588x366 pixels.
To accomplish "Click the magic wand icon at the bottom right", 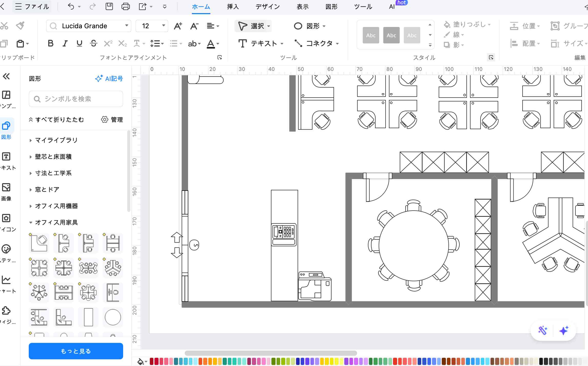I will tap(543, 331).
